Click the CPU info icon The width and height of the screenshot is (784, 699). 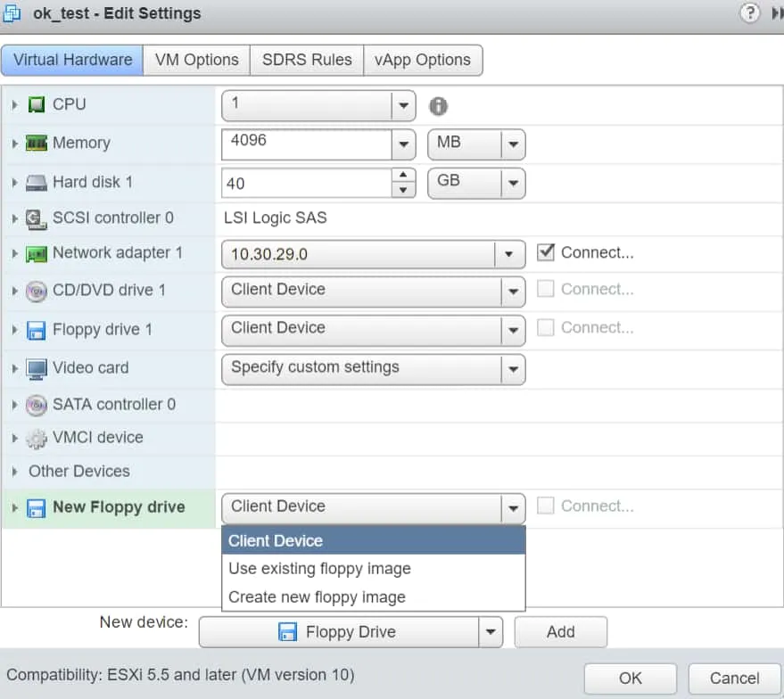(x=438, y=106)
